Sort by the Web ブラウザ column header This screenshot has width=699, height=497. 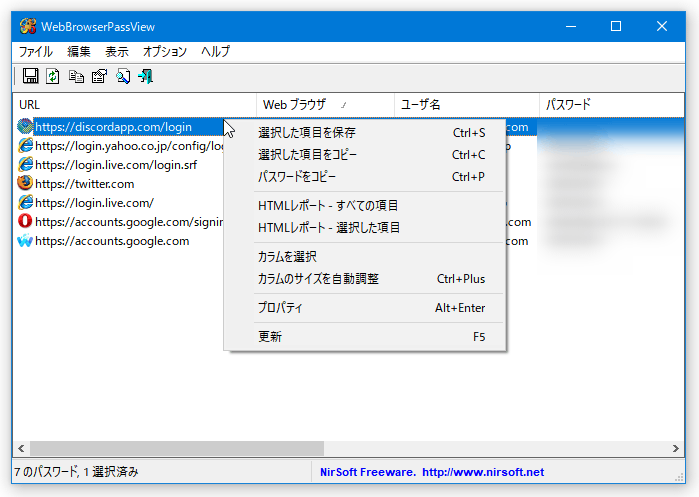[325, 105]
